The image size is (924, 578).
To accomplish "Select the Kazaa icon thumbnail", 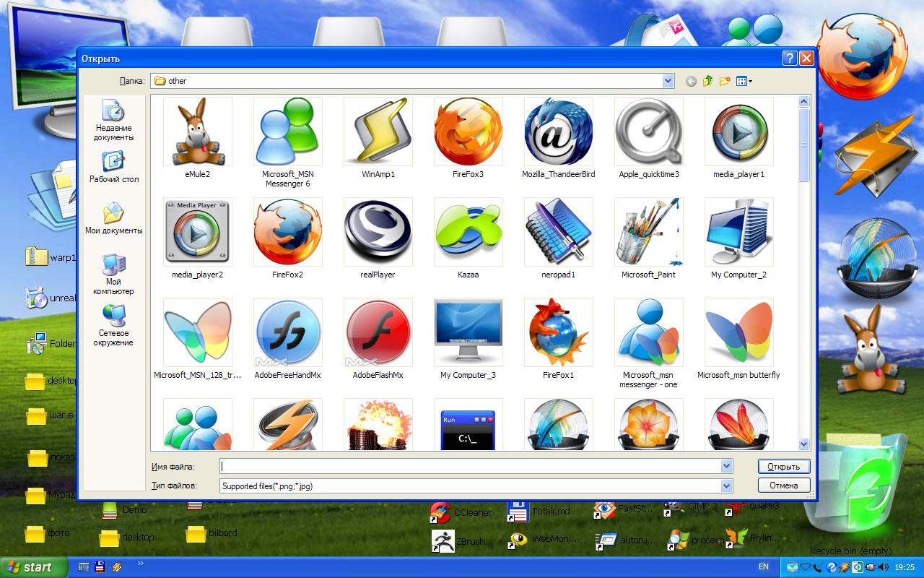I will pyautogui.click(x=468, y=233).
